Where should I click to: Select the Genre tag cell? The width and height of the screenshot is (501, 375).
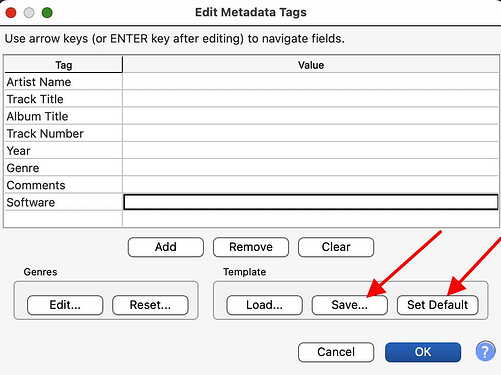pyautogui.click(x=63, y=168)
